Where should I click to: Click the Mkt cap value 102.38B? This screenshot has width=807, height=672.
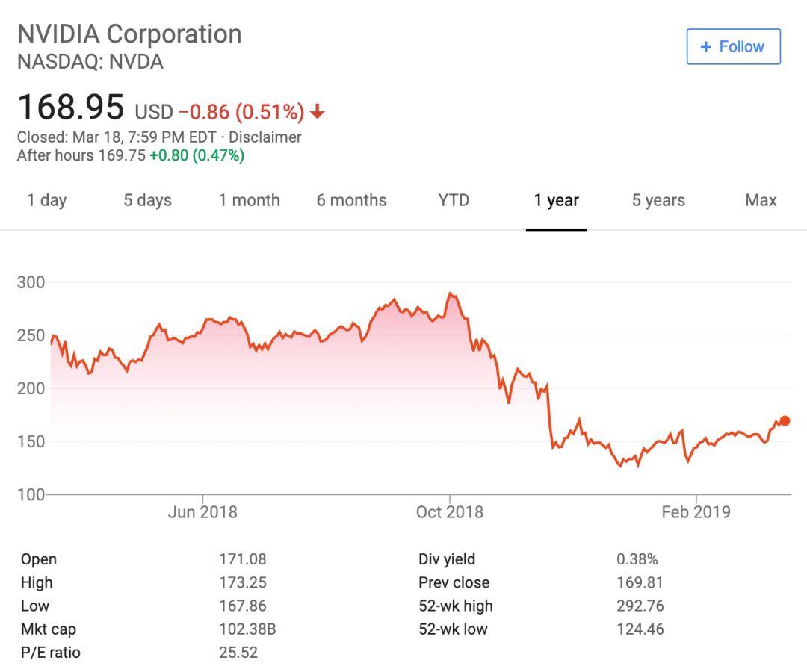(x=247, y=629)
